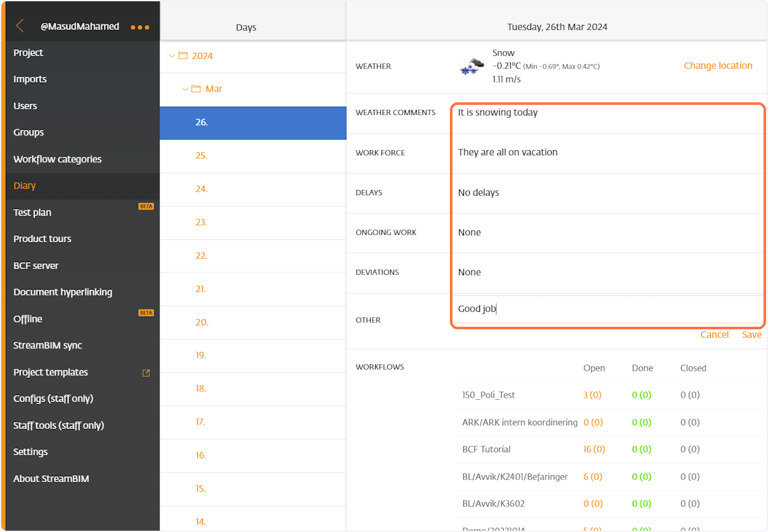Click the back arrow icon beside @MasudMahamed

20,26
